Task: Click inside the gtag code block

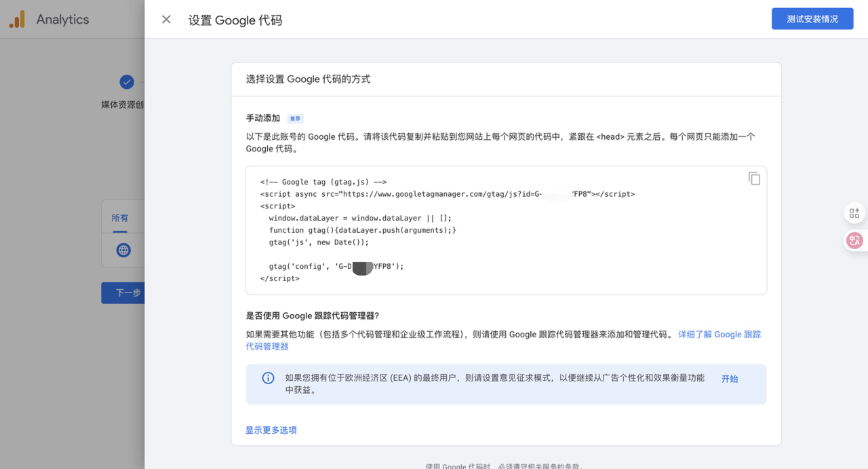Action: click(475, 230)
